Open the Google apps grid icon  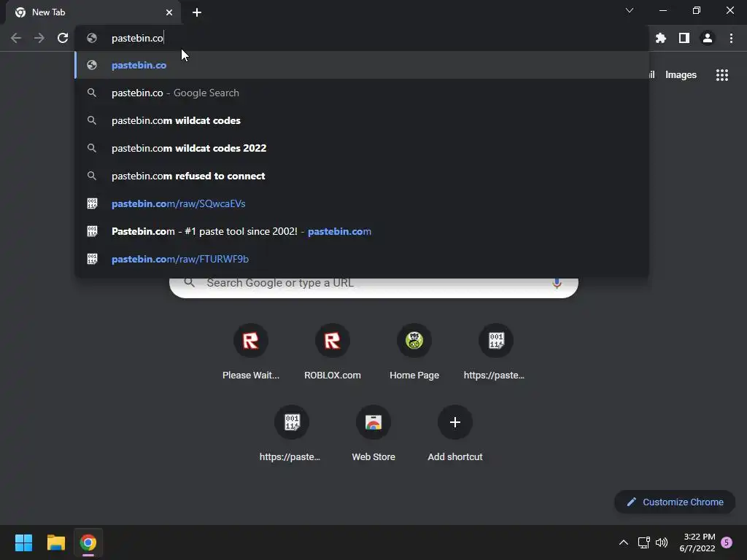(x=722, y=75)
